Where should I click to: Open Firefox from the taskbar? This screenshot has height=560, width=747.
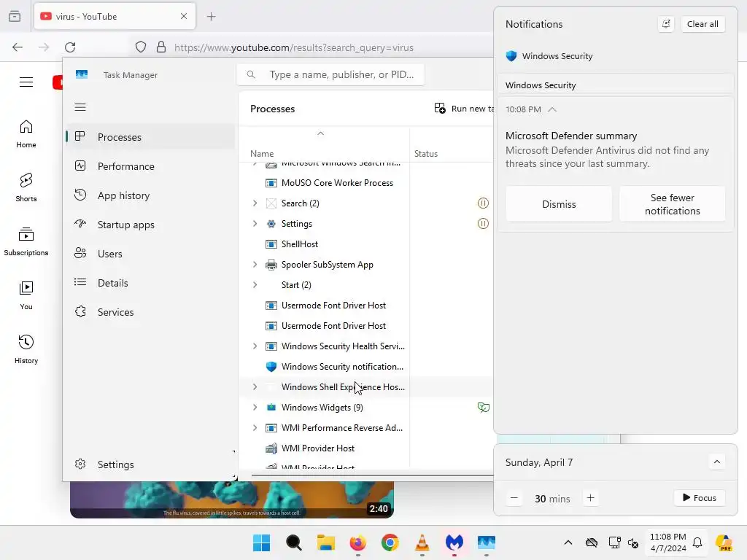(x=357, y=542)
